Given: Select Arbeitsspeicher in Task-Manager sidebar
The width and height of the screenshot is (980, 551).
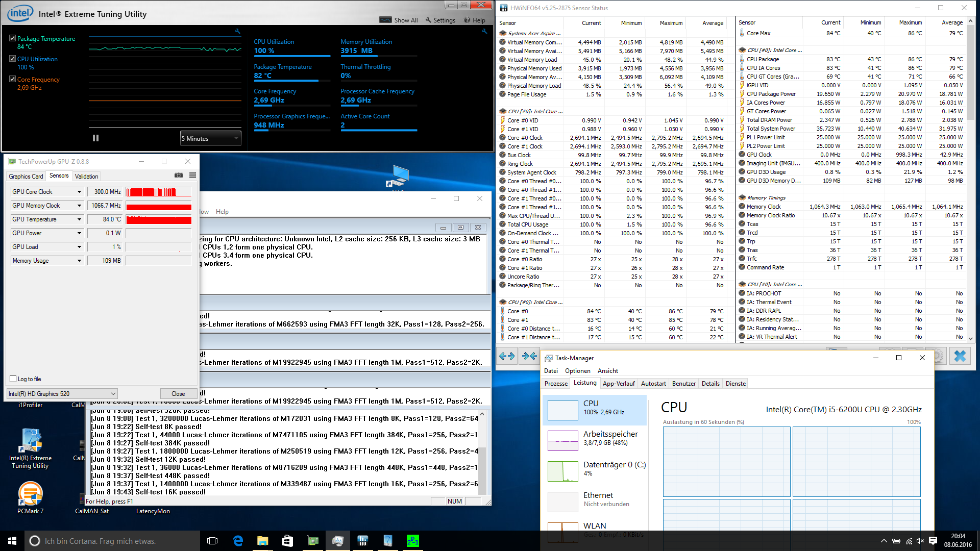Looking at the screenshot, I should (x=595, y=439).
